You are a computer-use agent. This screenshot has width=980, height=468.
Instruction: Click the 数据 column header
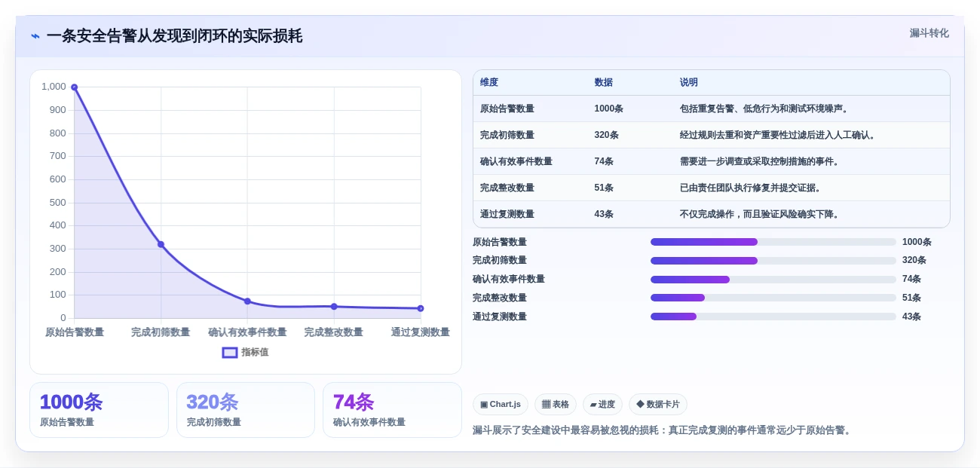point(603,82)
